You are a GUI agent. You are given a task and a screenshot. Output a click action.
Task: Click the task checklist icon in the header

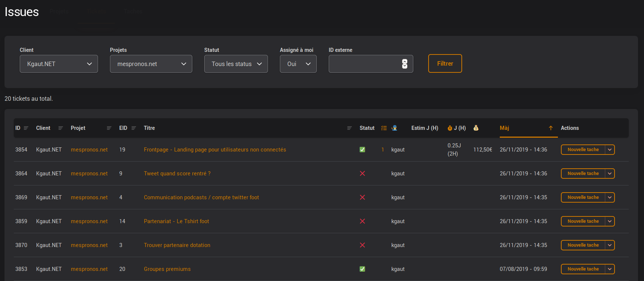(x=384, y=128)
